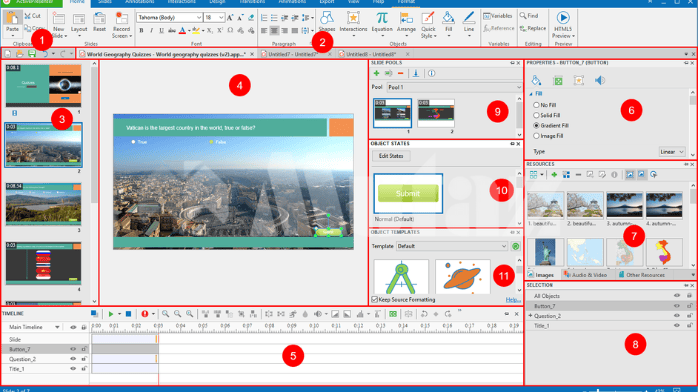
Task: Launch HTML5 Preview
Action: point(563,24)
